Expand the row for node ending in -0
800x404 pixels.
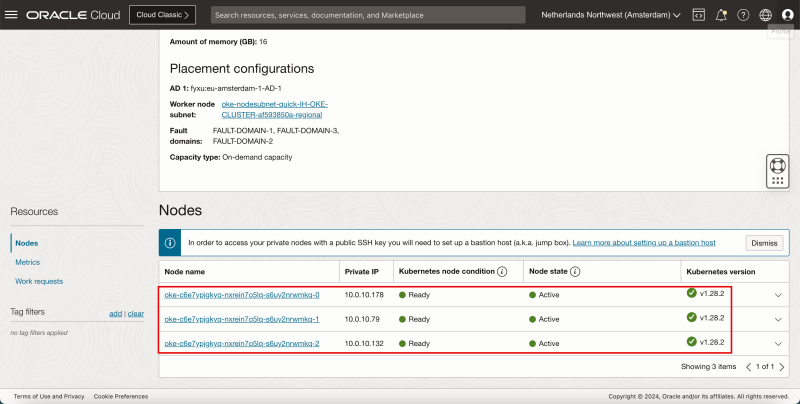point(778,295)
